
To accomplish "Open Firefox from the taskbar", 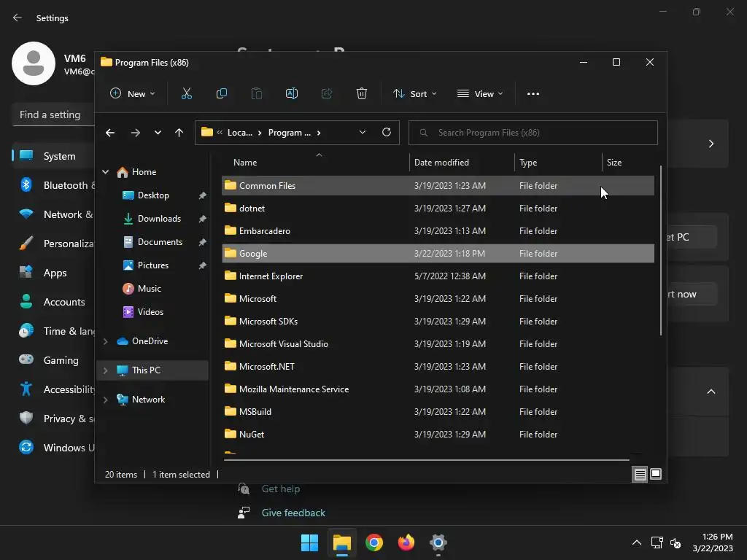I will pos(406,542).
